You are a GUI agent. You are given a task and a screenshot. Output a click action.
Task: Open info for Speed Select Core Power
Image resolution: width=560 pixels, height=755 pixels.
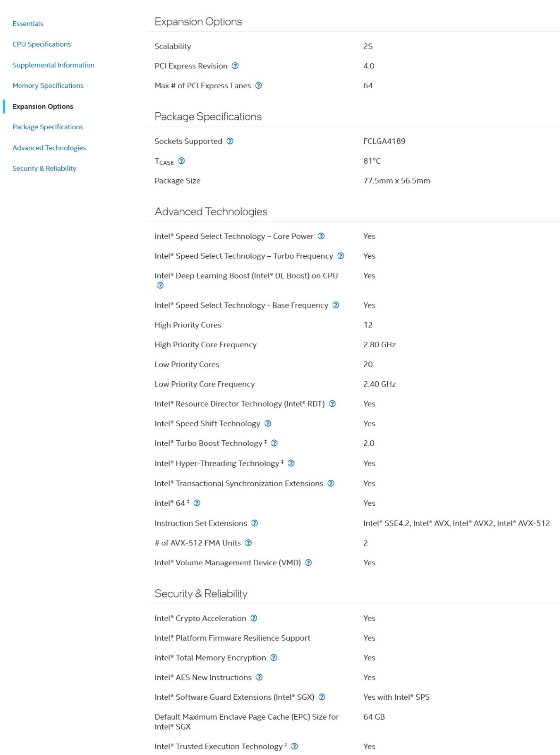[x=321, y=236]
